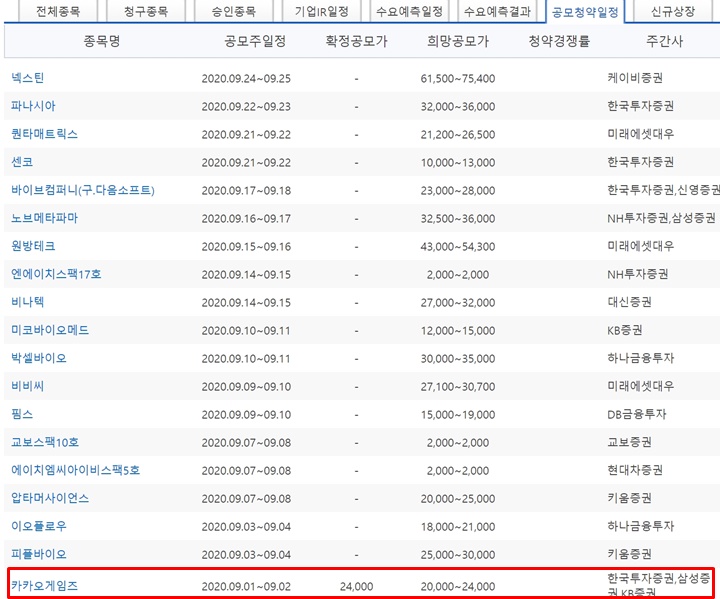The image size is (720, 599).
Task: Click the underwriter 현대차증권
Action: pos(635,470)
